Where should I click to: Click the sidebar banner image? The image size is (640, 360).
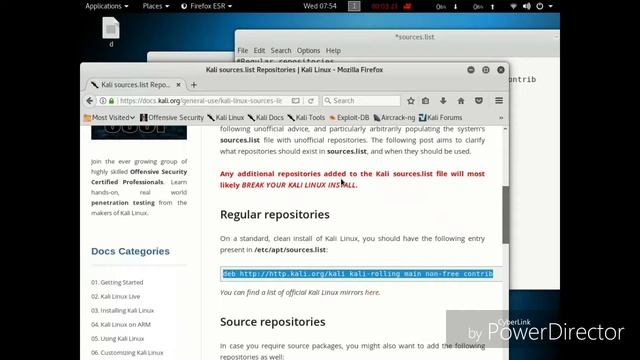[x=139, y=133]
